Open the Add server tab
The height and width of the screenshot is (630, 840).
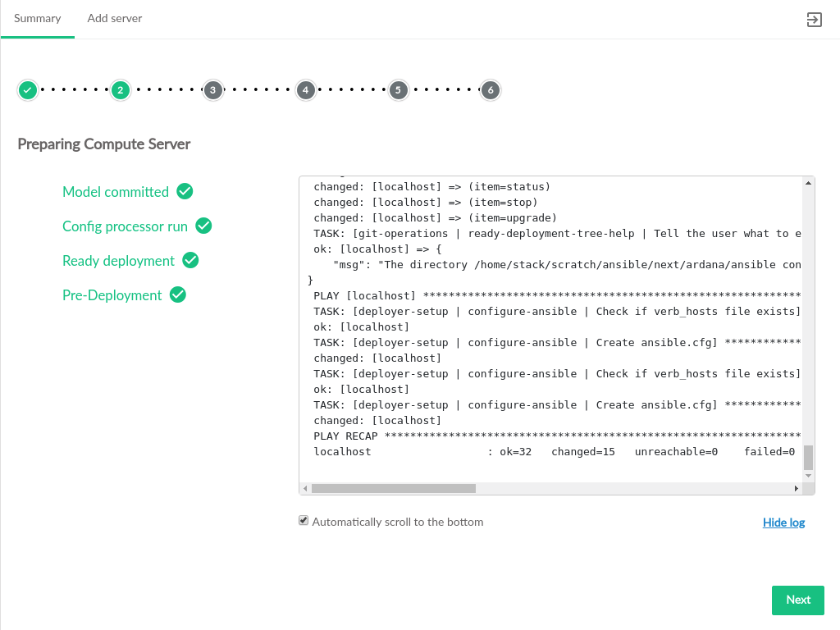point(115,18)
